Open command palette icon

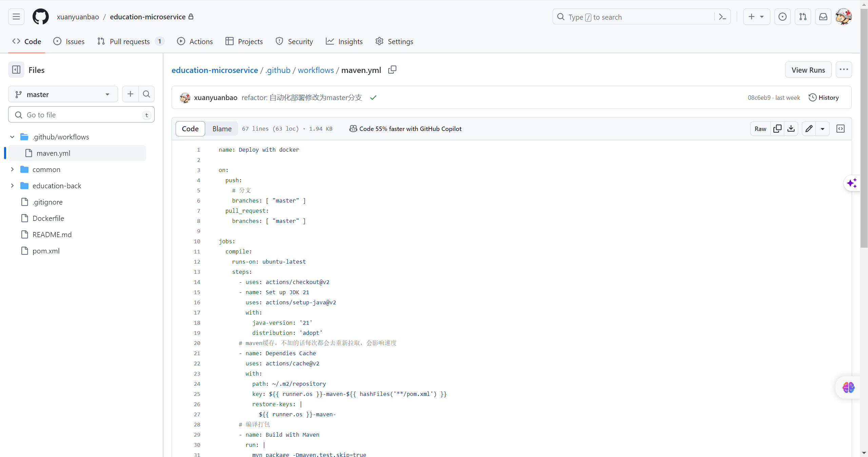pyautogui.click(x=723, y=17)
